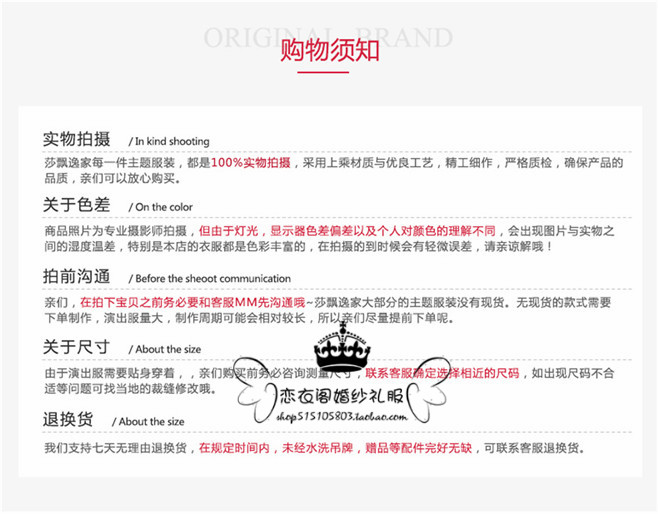Click the line starting 下单制作，演出服量大
The width and height of the screenshot is (658, 514).
(249, 318)
